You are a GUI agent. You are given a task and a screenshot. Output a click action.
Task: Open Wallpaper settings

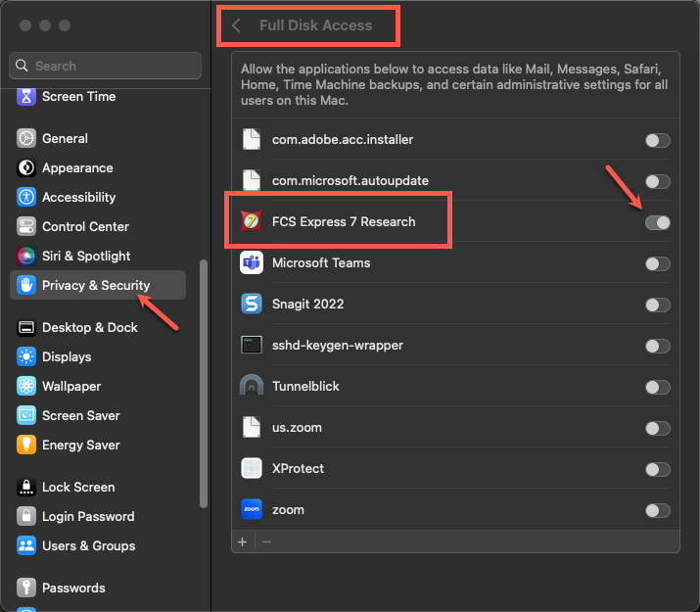(x=98, y=386)
